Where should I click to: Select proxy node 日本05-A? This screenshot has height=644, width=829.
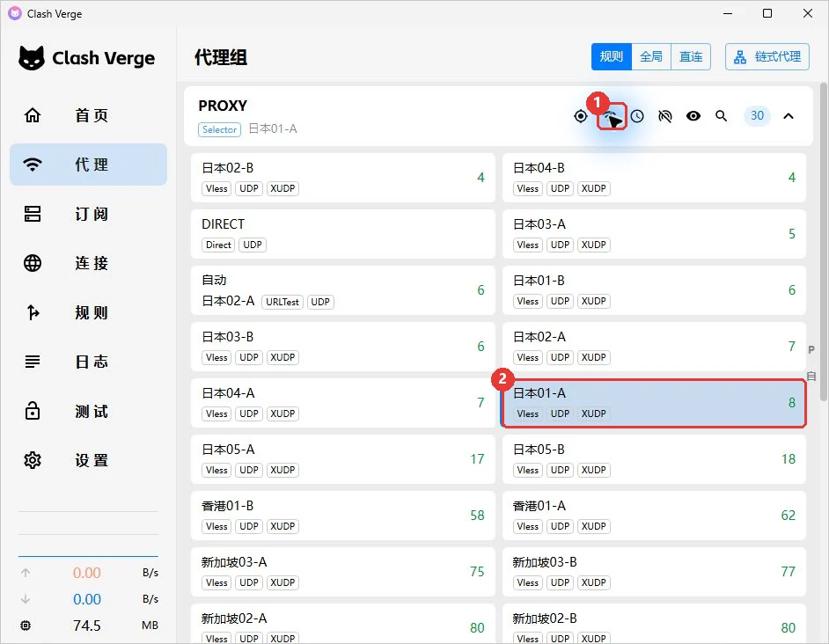[342, 459]
